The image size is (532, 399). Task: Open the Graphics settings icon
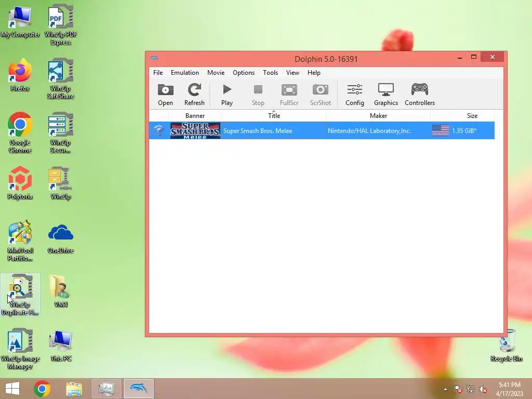pos(386,95)
